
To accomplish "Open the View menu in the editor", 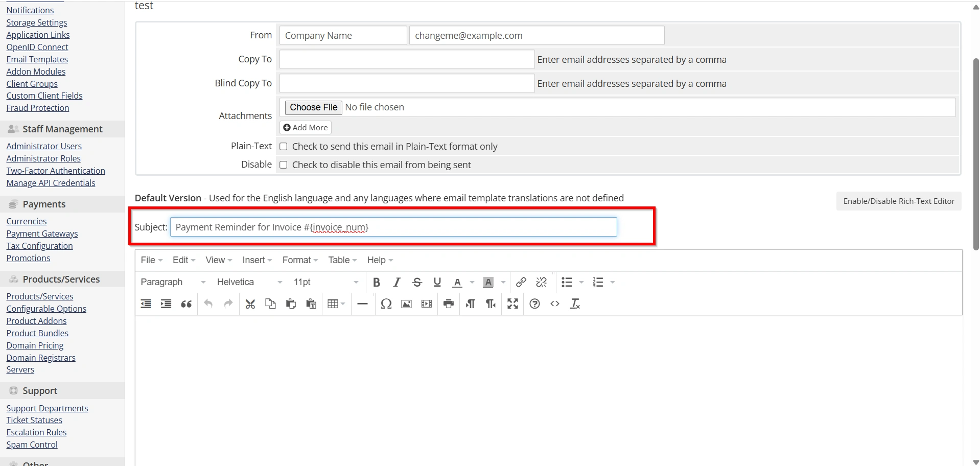I will click(219, 260).
